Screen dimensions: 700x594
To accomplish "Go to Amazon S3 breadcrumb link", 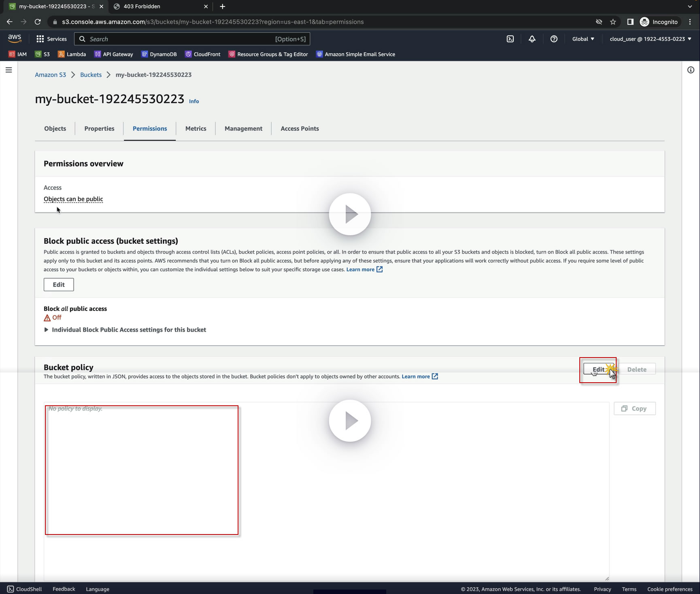I will (x=50, y=75).
